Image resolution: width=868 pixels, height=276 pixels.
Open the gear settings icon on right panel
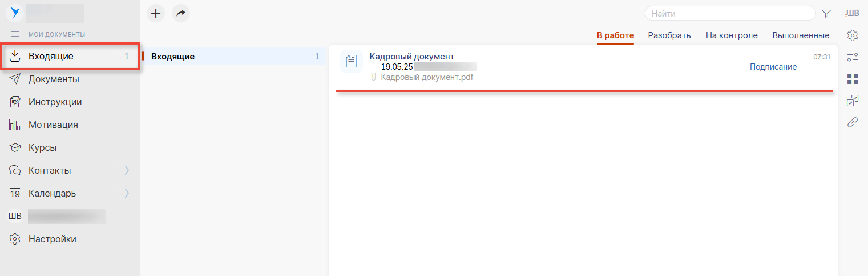(x=853, y=35)
